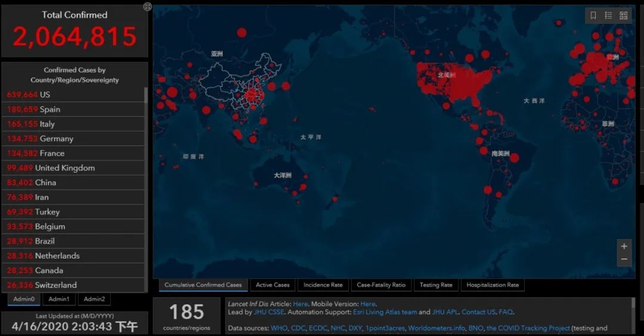644x336 pixels.
Task: Select the Admin0 tab
Action: 24,299
